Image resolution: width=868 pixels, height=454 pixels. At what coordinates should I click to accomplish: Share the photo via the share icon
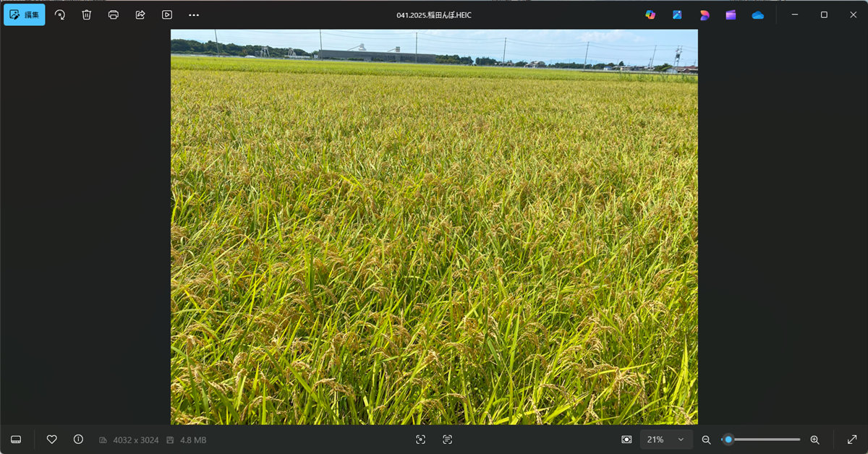click(140, 14)
